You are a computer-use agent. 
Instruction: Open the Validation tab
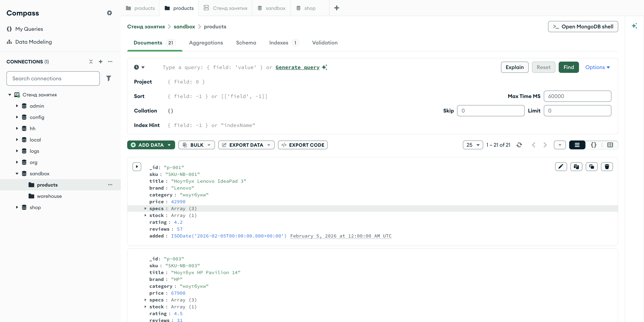[x=325, y=43]
